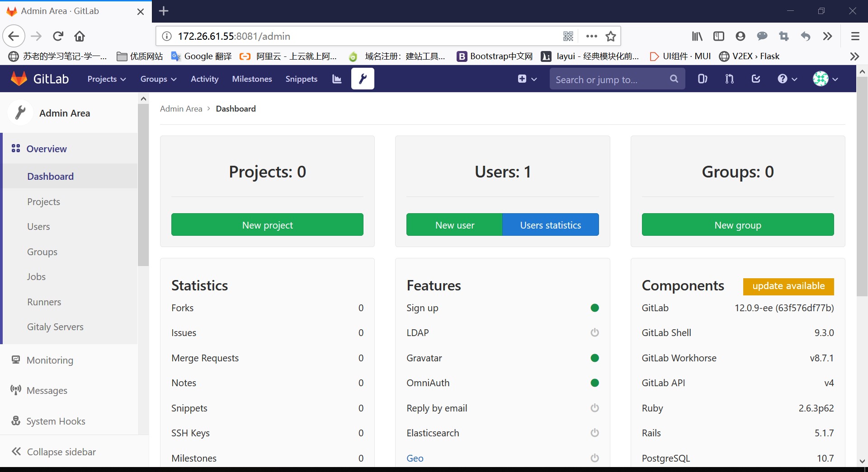Viewport: 868px width, 472px height.
Task: Click the Admin Area wrench icon in navbar
Action: pyautogui.click(x=363, y=79)
